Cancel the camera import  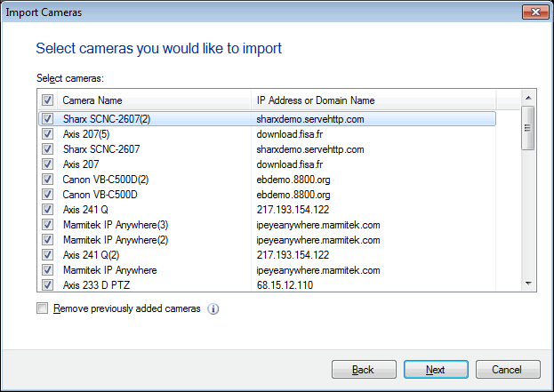[508, 369]
